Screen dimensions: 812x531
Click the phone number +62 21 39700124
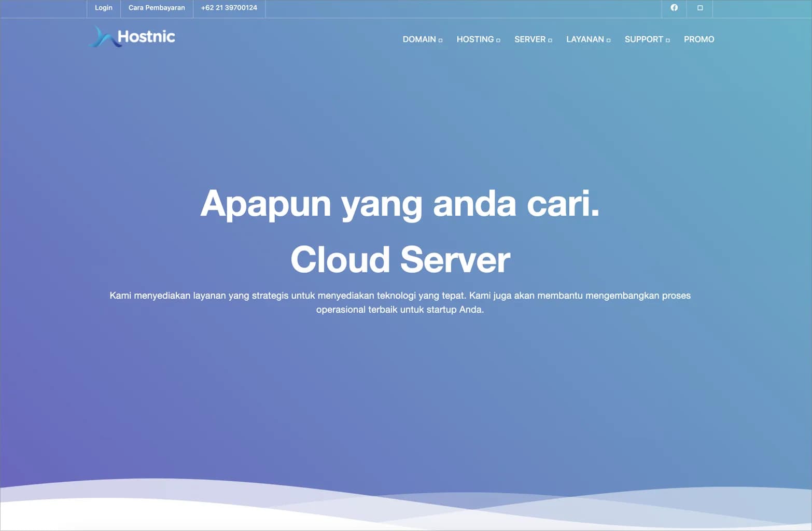[x=229, y=7]
